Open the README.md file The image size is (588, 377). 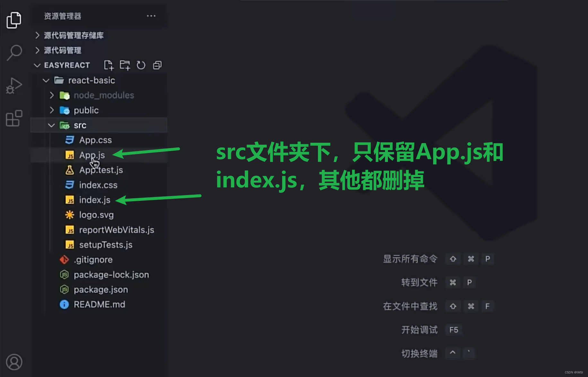click(99, 304)
